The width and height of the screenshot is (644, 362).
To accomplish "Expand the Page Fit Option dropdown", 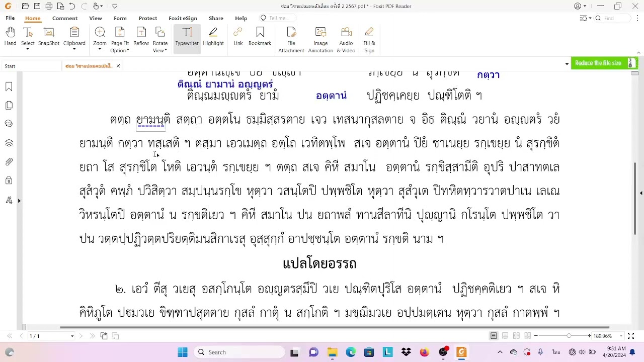I will point(128,50).
